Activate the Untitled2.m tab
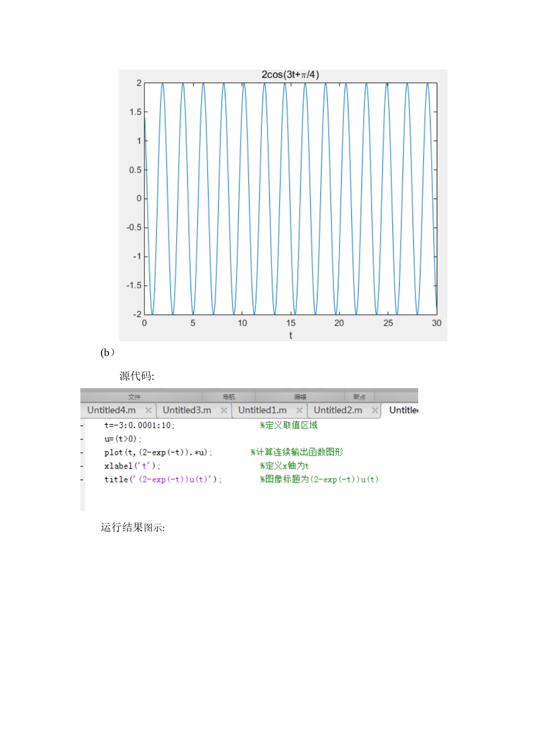This screenshot has width=534, height=756. (338, 410)
